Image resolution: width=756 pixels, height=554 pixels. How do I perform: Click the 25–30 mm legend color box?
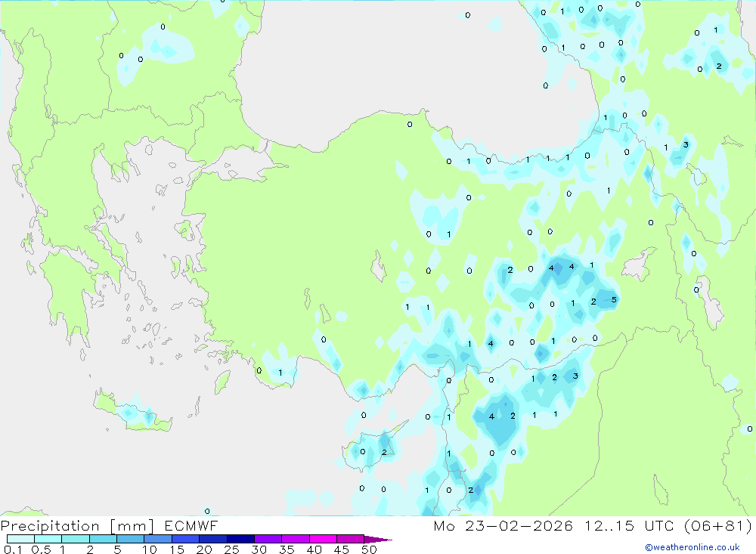coord(240,539)
